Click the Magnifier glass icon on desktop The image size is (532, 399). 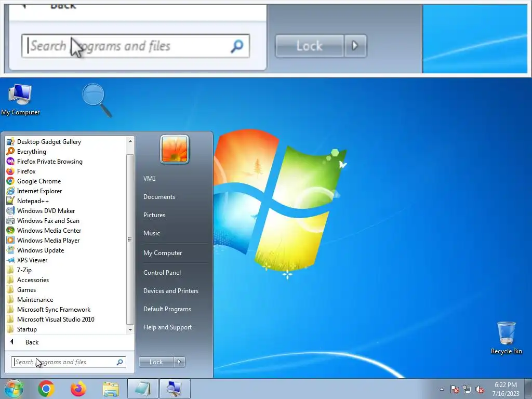(97, 100)
